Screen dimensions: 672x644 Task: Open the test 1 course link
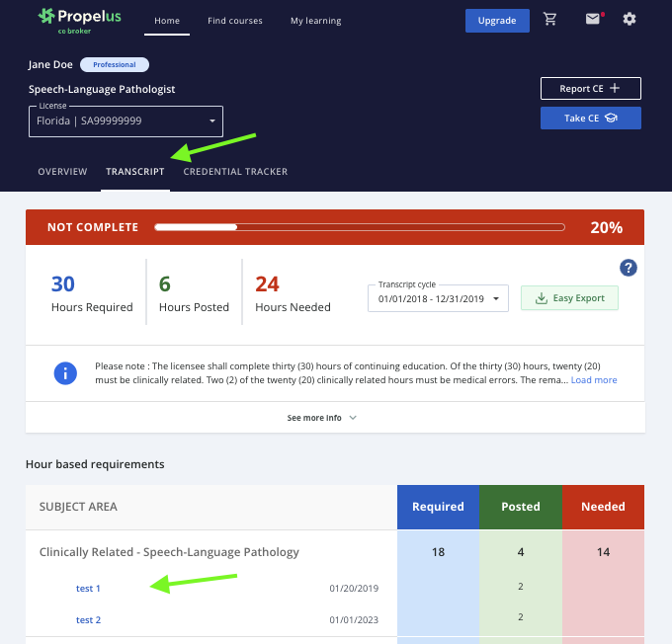tap(88, 589)
